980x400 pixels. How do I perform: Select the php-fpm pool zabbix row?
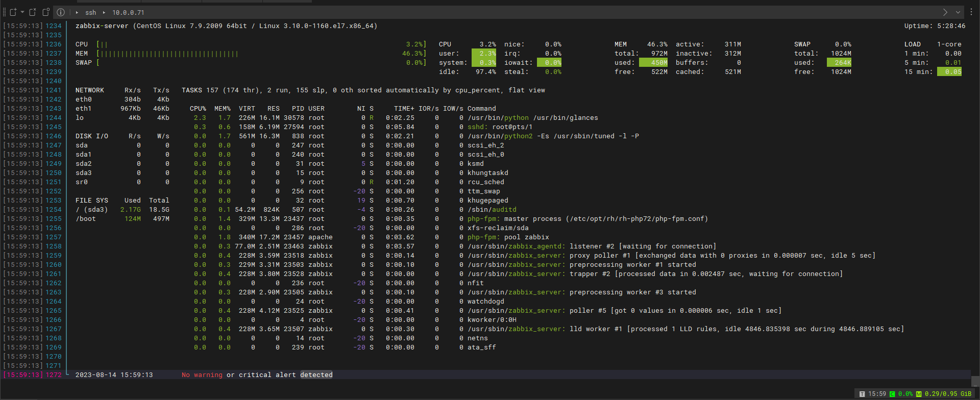pyautogui.click(x=372, y=237)
